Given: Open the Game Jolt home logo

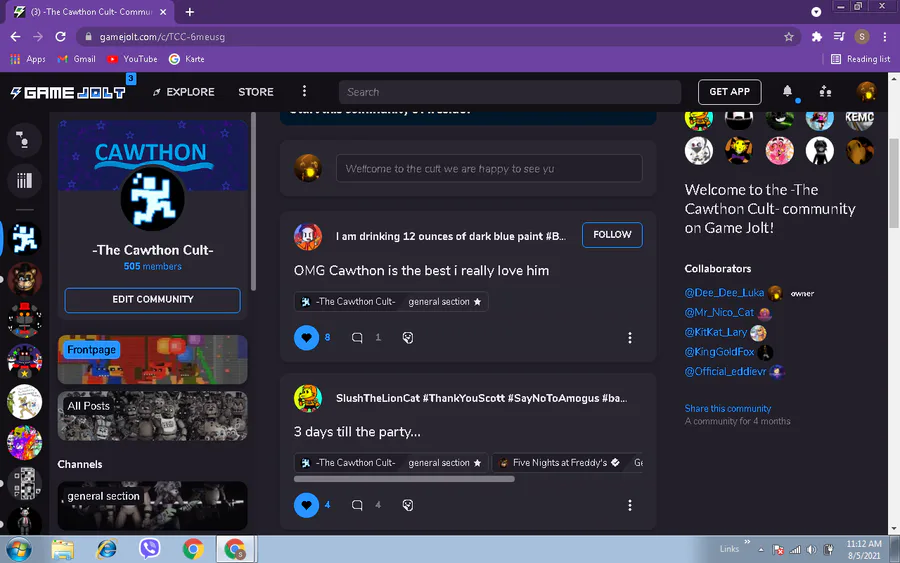Looking at the screenshot, I should click(68, 92).
